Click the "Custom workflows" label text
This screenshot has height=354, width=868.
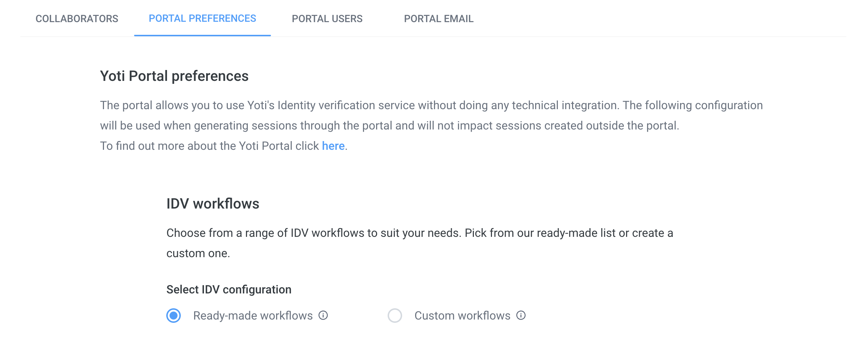click(x=462, y=316)
